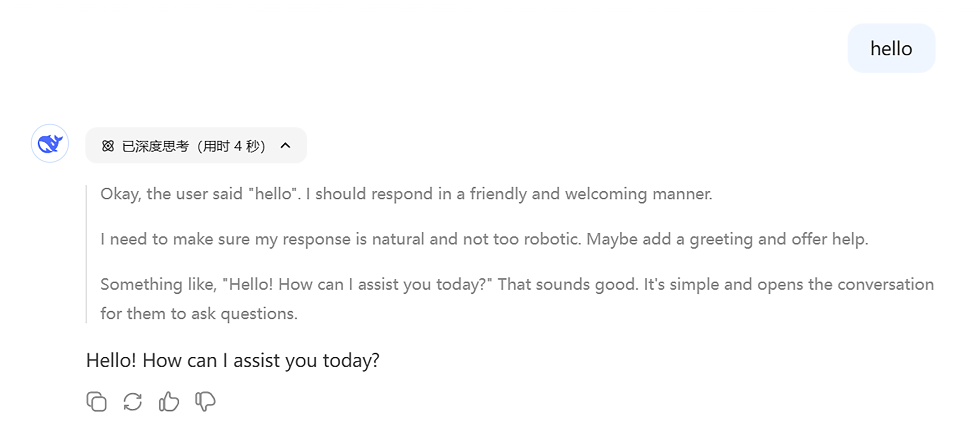Click the DeepSeek whale avatar

click(50, 144)
